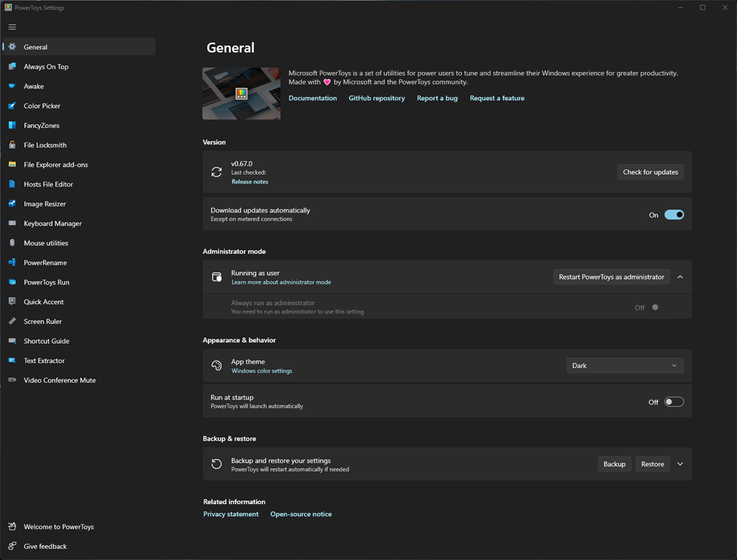
Task: Minimize the PowerToys Settings window
Action: point(680,8)
